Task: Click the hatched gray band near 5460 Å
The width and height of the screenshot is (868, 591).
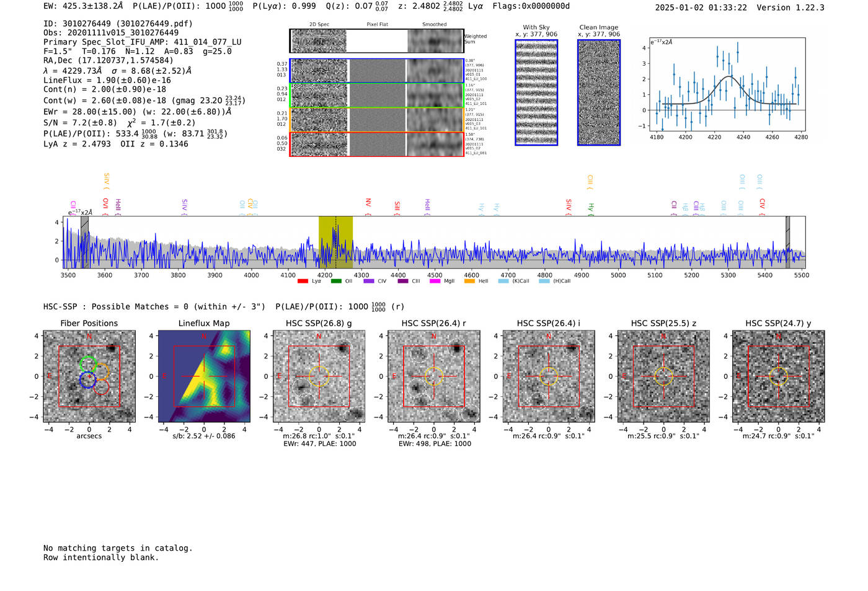Action: coord(787,242)
